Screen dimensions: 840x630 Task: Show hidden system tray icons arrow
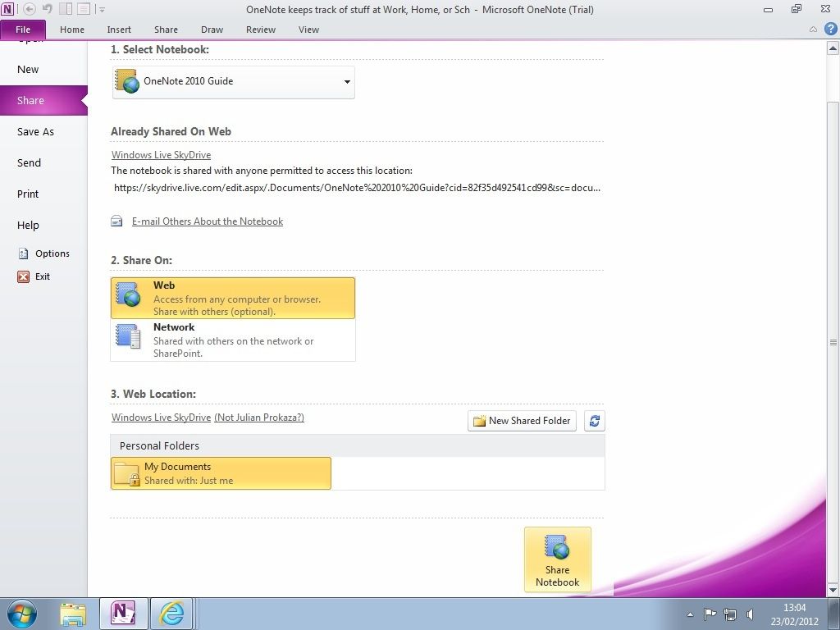(x=690, y=614)
